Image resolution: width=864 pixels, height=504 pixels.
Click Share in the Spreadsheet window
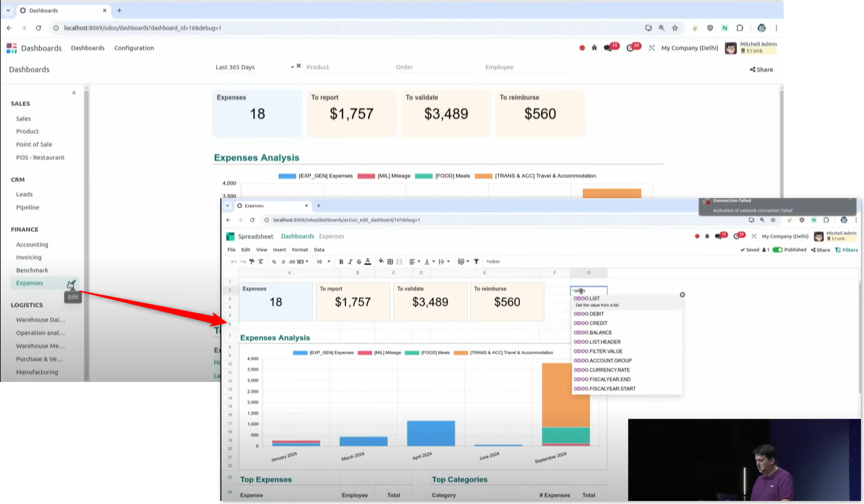(x=820, y=250)
